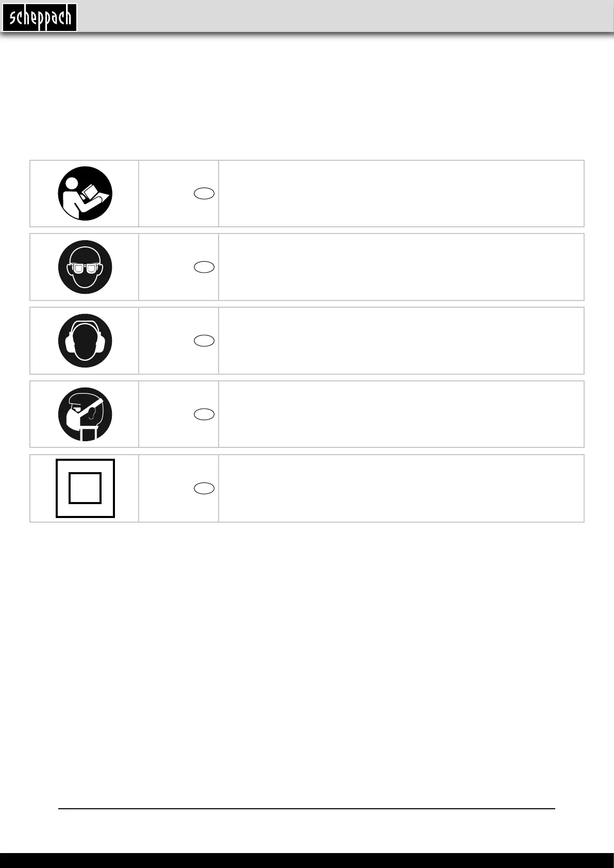Click empty description cell of ear protection row
Screen dimensions: 614x868
click(401, 341)
